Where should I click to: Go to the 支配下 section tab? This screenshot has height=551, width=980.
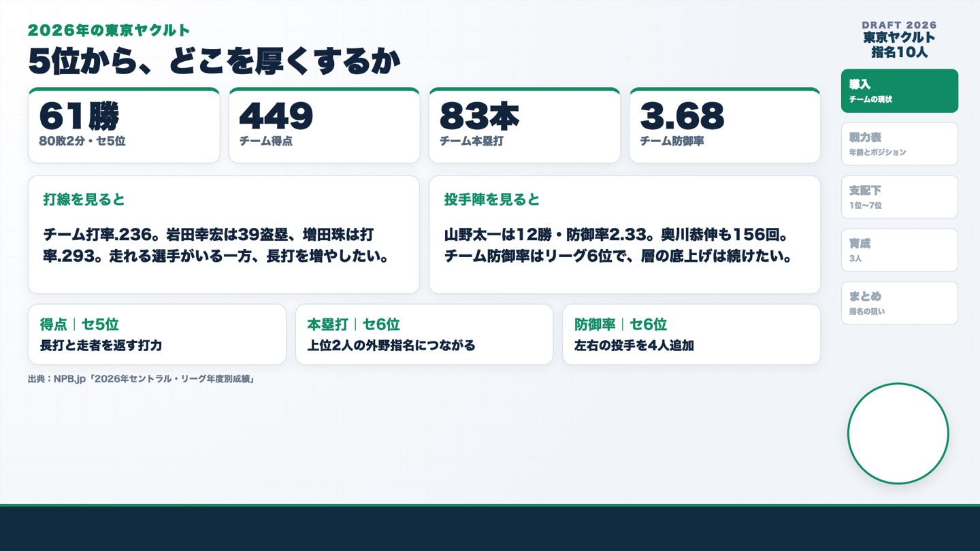coord(899,197)
